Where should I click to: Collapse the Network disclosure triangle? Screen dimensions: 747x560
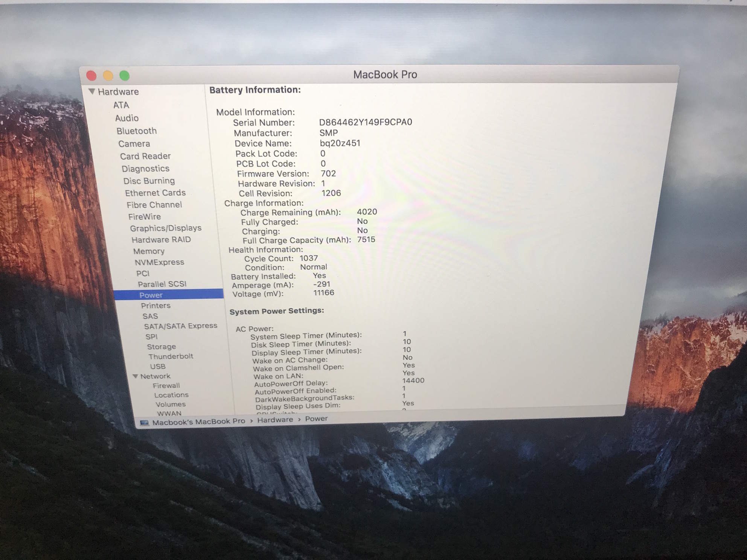pyautogui.click(x=136, y=376)
